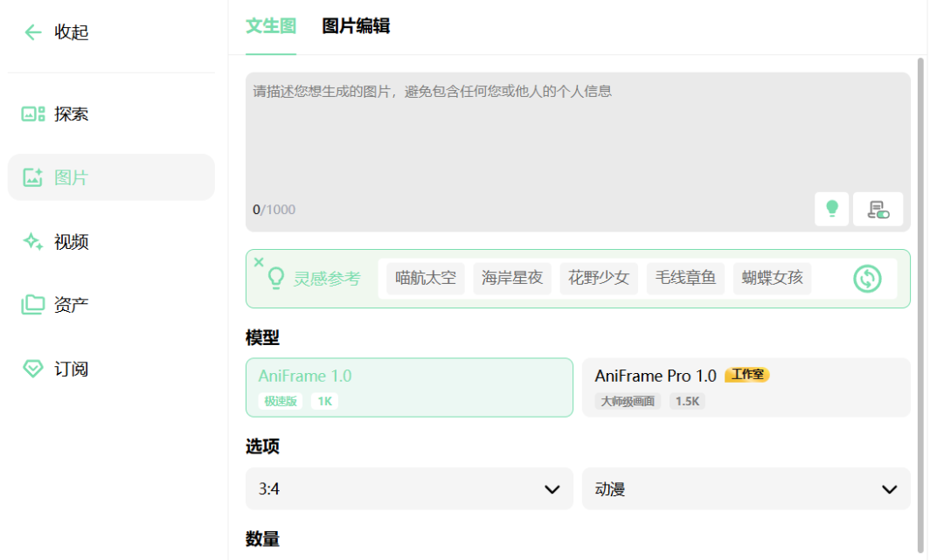Close the inspiration reference panel
Screen dimensions: 944x560
tap(259, 262)
